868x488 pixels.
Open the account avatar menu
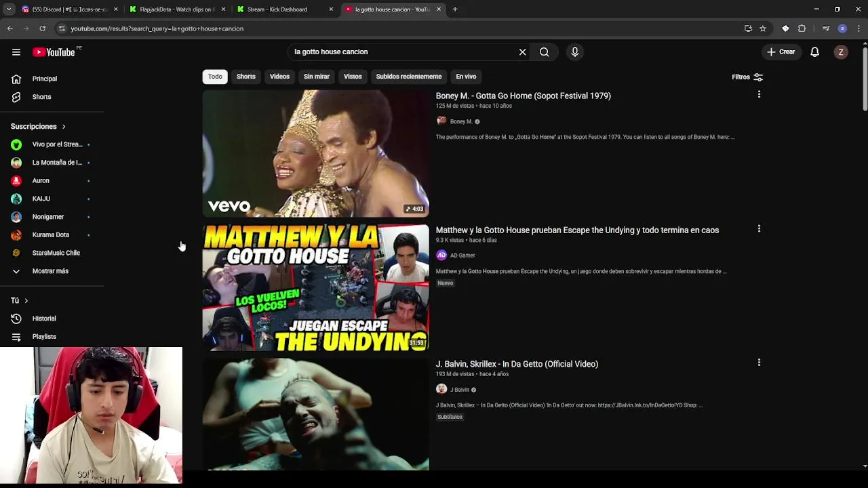(841, 52)
